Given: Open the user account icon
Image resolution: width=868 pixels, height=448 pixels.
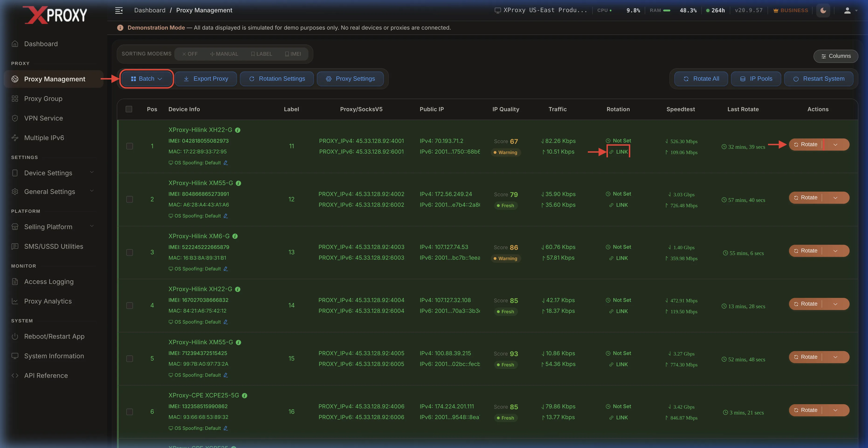Looking at the screenshot, I should [847, 10].
